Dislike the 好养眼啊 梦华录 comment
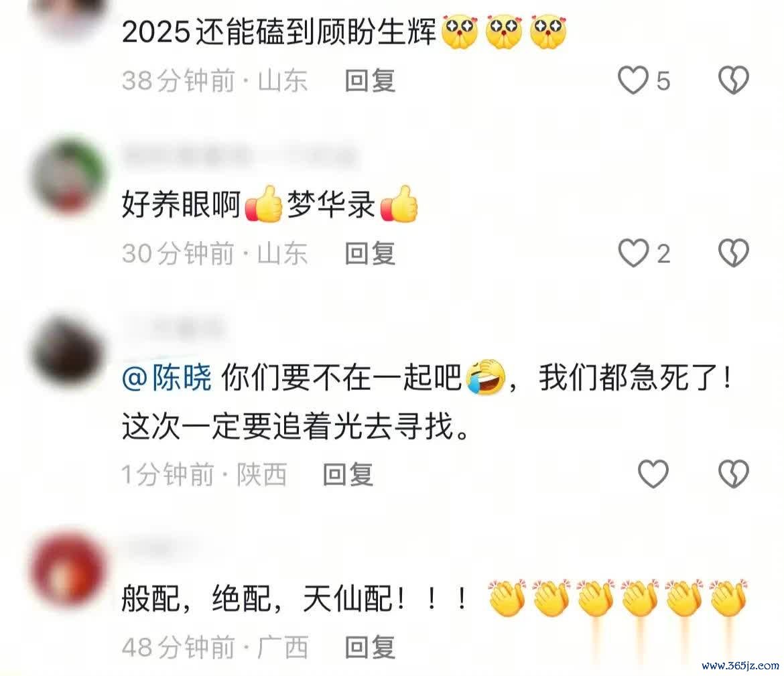784x676 pixels. [x=734, y=253]
